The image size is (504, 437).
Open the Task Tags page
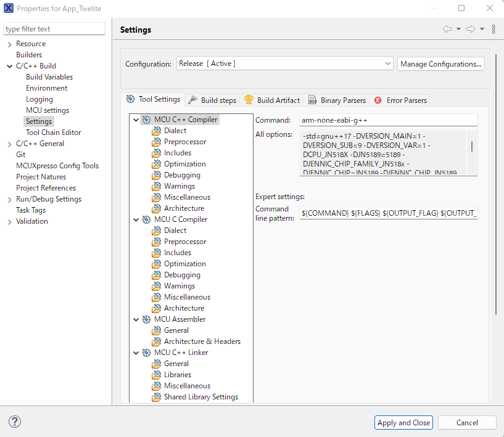click(x=31, y=210)
